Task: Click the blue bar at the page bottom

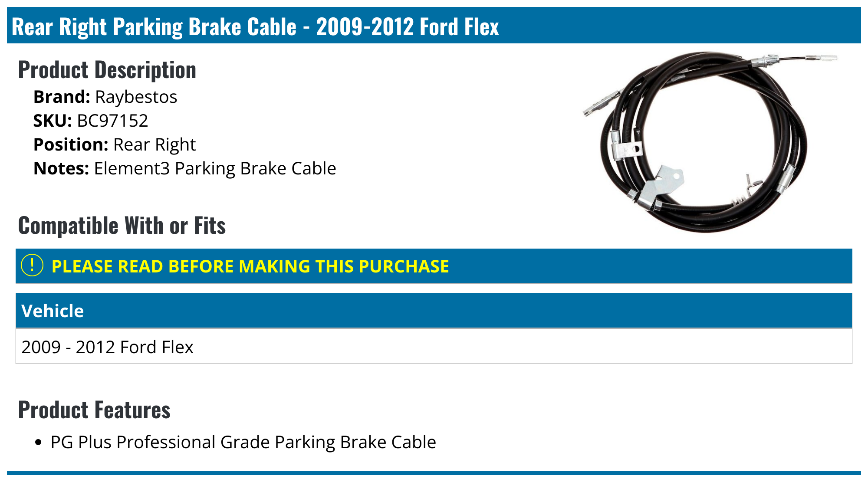Action: (x=434, y=473)
